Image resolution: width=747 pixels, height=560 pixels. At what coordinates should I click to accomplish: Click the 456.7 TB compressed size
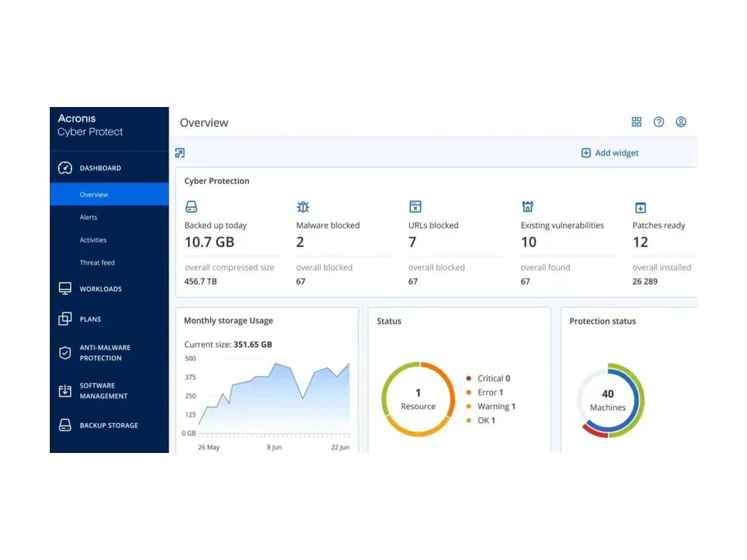[x=200, y=281]
